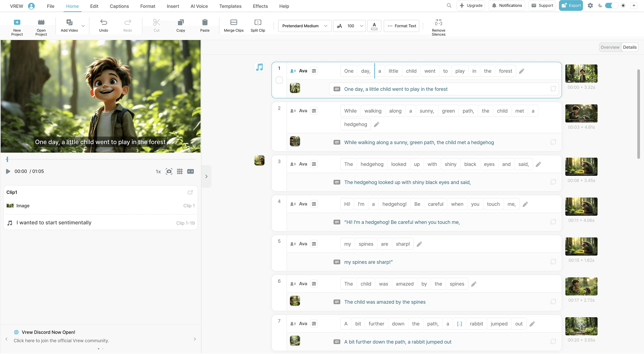644x354 pixels.
Task: Toggle the dark/light mode switch
Action: [x=611, y=6]
